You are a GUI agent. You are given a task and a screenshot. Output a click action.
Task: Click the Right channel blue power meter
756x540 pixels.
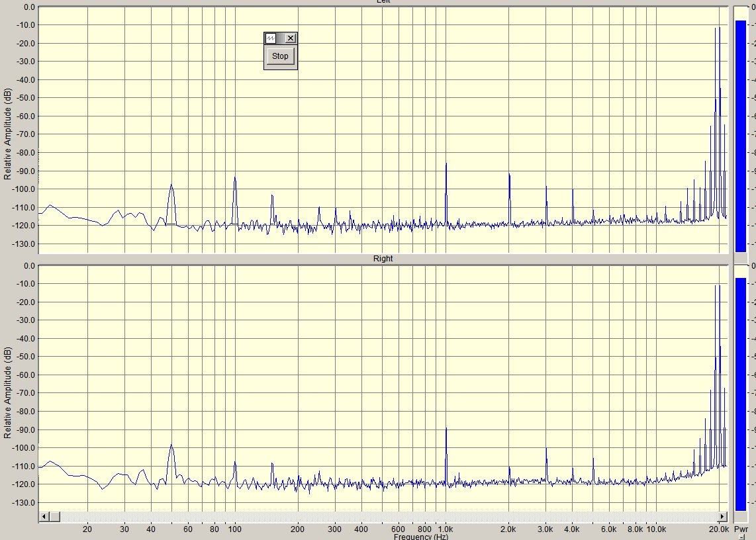coord(741,394)
